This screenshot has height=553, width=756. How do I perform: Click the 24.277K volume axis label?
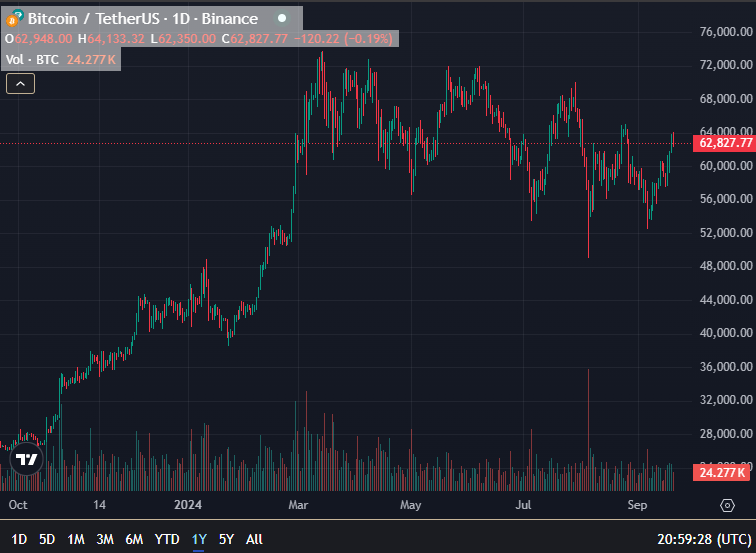pyautogui.click(x=721, y=472)
